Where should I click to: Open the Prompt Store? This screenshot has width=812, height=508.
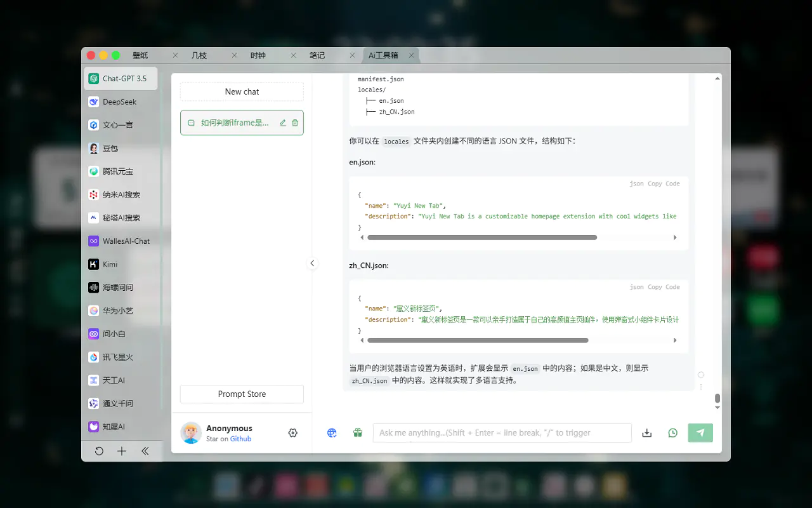point(242,394)
